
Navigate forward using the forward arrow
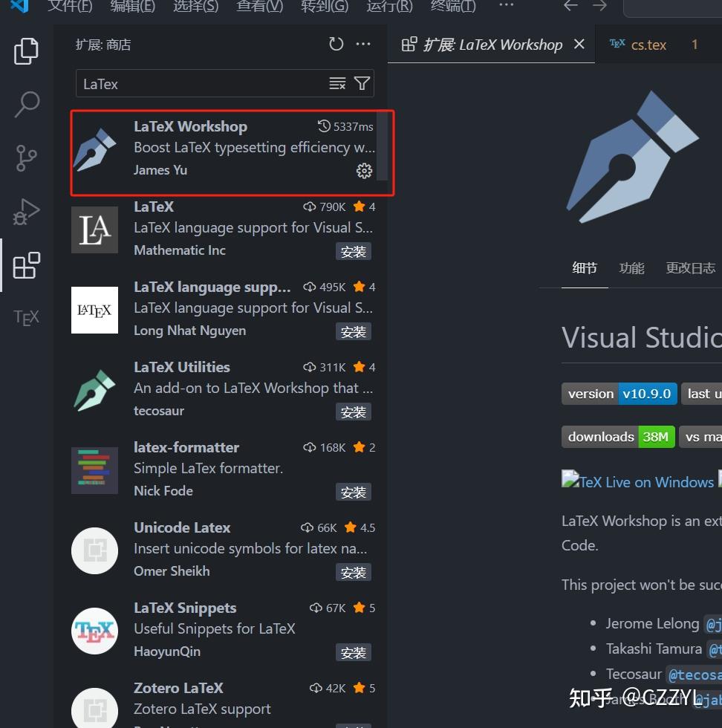pyautogui.click(x=599, y=7)
